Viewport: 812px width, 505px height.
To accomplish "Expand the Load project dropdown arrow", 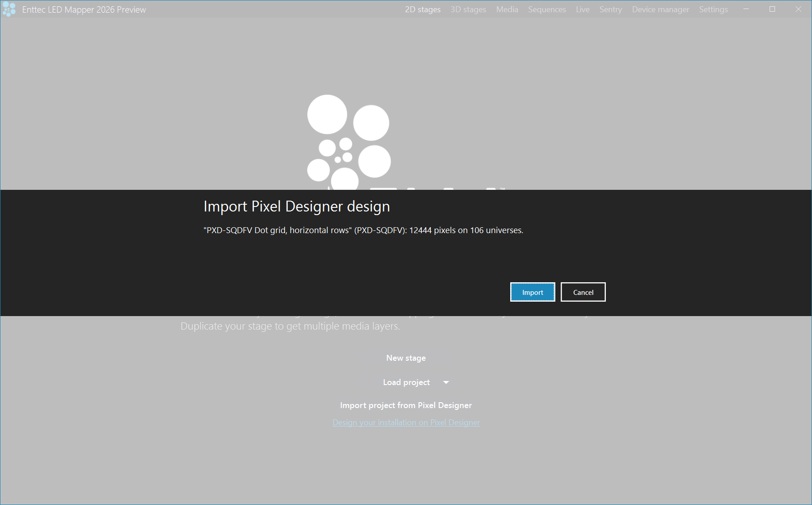I will point(446,382).
